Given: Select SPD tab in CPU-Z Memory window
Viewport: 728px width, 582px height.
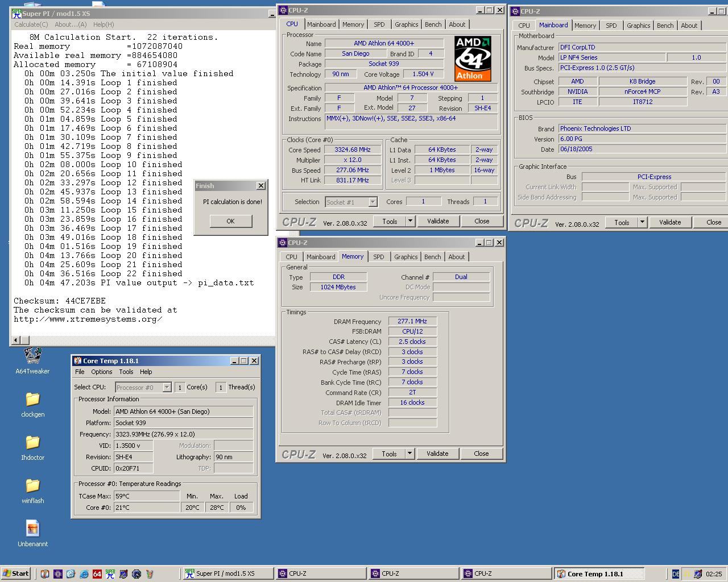Looking at the screenshot, I should coord(379,257).
